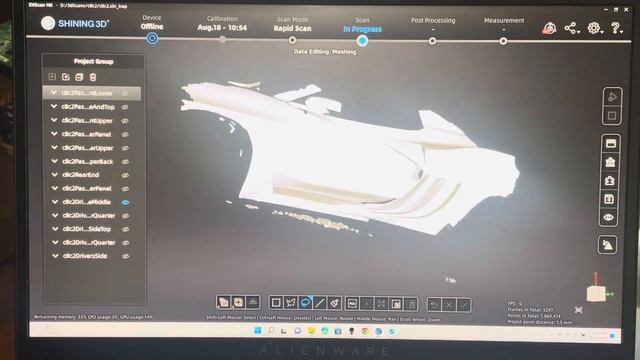Open the settings gear menu
The width and height of the screenshot is (640, 360).
click(x=594, y=28)
